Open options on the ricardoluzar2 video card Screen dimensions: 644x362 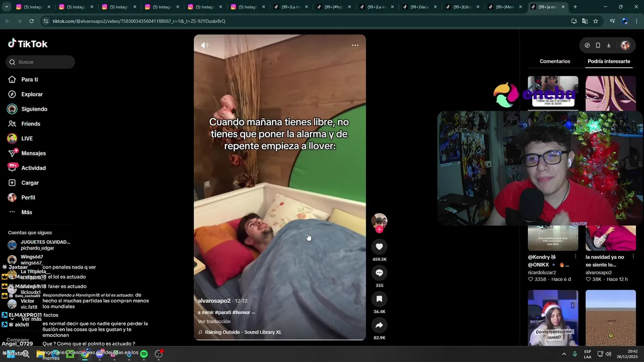click(576, 257)
